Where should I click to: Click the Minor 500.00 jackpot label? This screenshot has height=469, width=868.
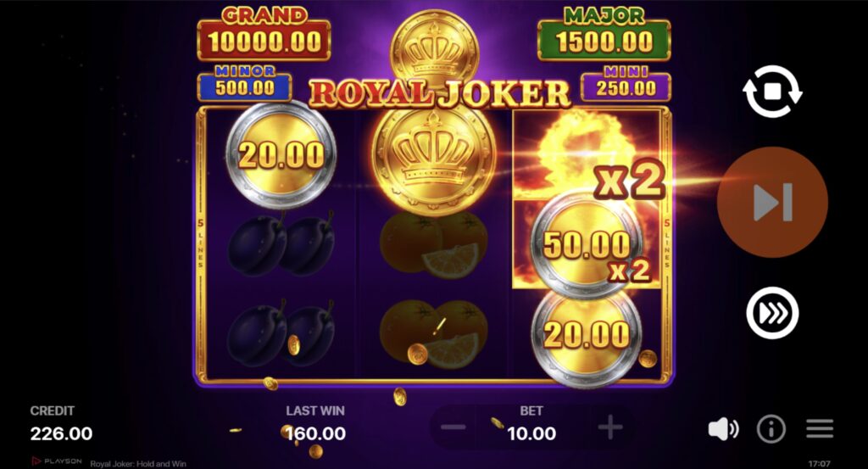pos(245,84)
